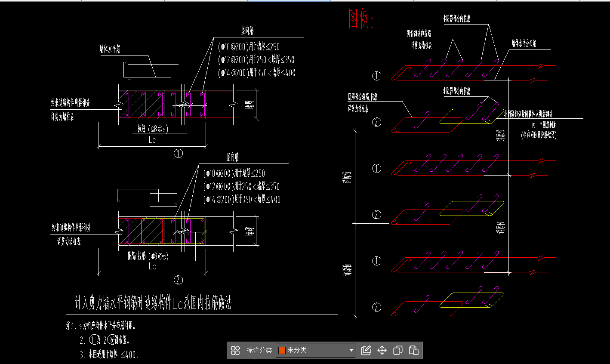The height and width of the screenshot is (364, 610).
Task: Click the 阴影部分箍筋,拉筋 legend label
Action: point(363,97)
